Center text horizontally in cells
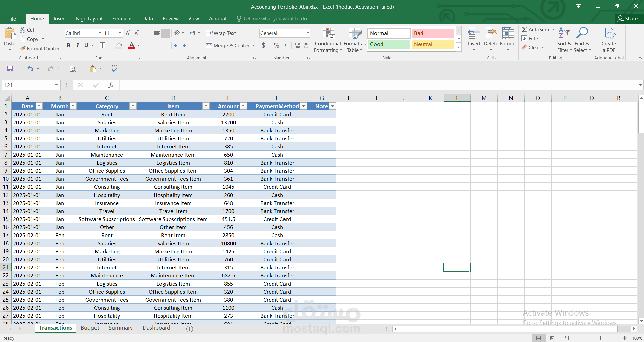The width and height of the screenshot is (644, 342). (157, 45)
